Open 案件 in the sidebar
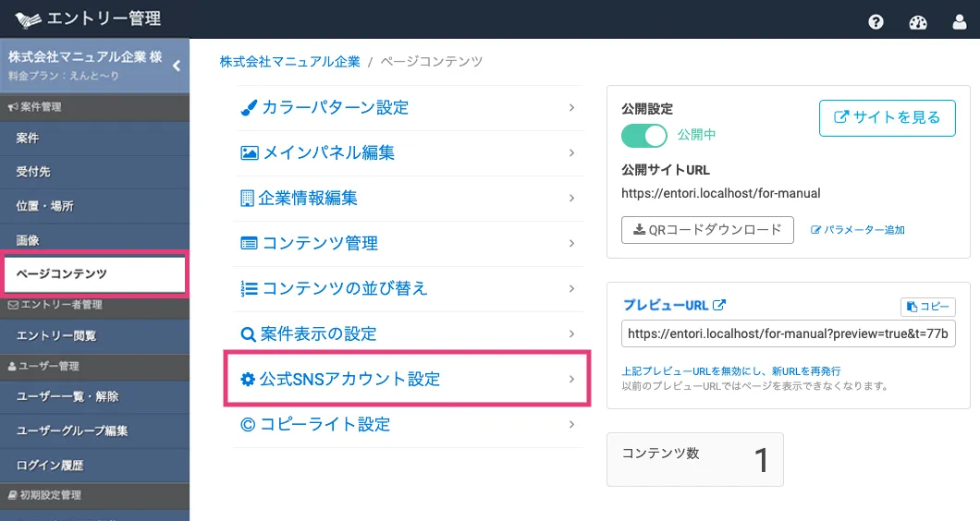This screenshot has height=521, width=980. [94, 138]
